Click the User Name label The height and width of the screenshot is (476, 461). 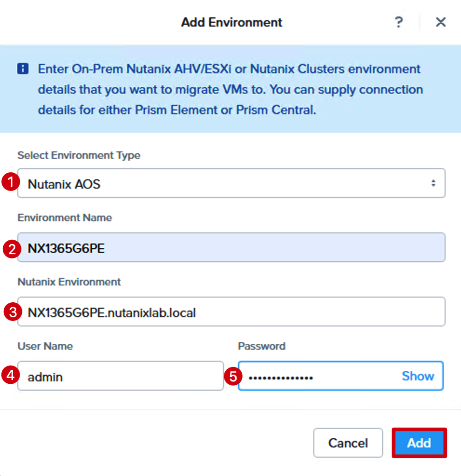point(45,346)
